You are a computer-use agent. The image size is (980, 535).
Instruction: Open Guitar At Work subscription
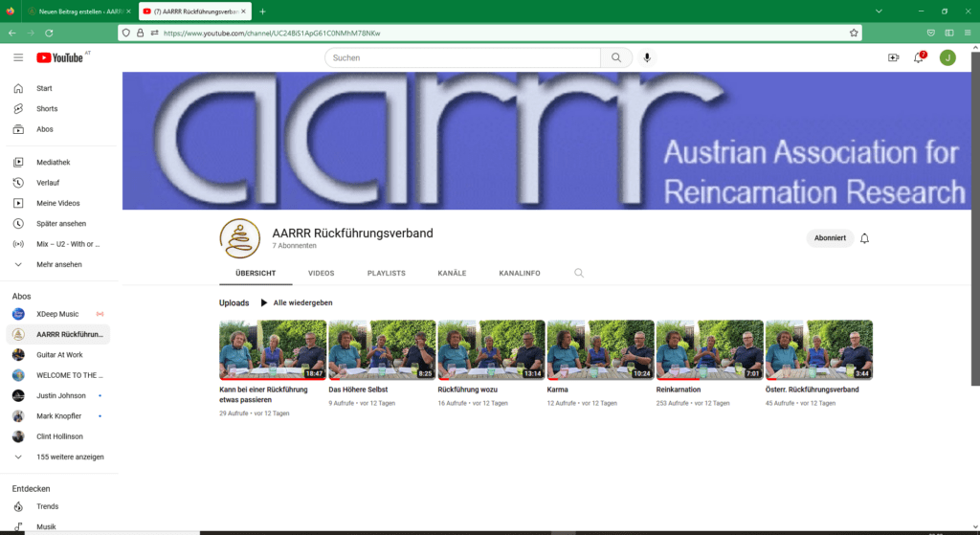(60, 355)
